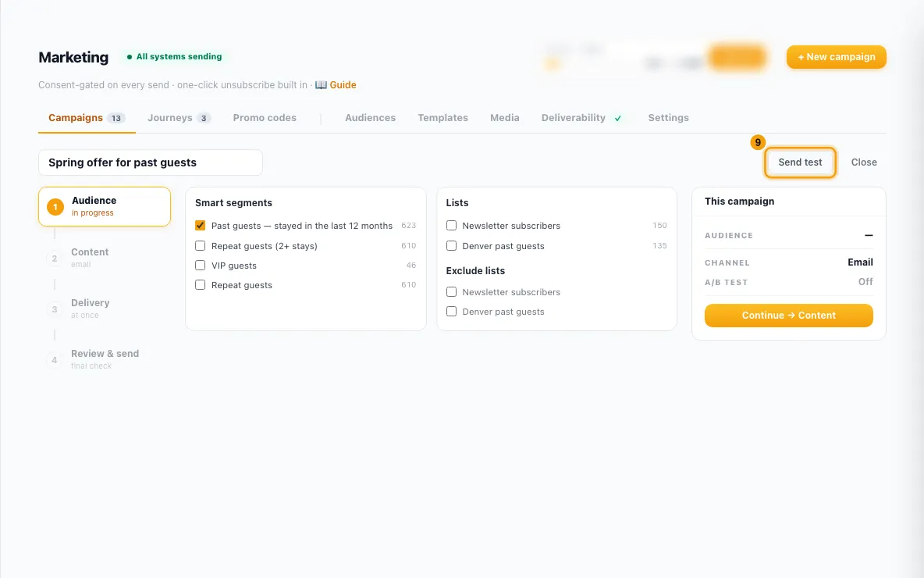Edit the campaign name field

coord(151,162)
